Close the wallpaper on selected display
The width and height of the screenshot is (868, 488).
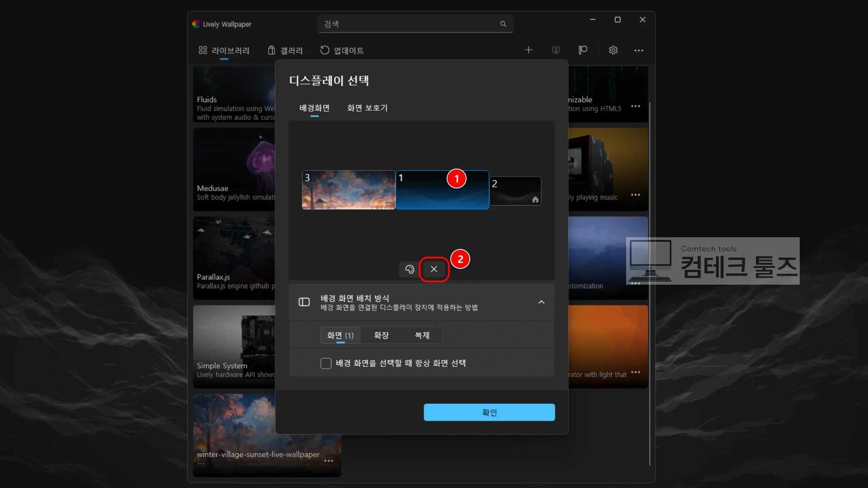pos(434,269)
